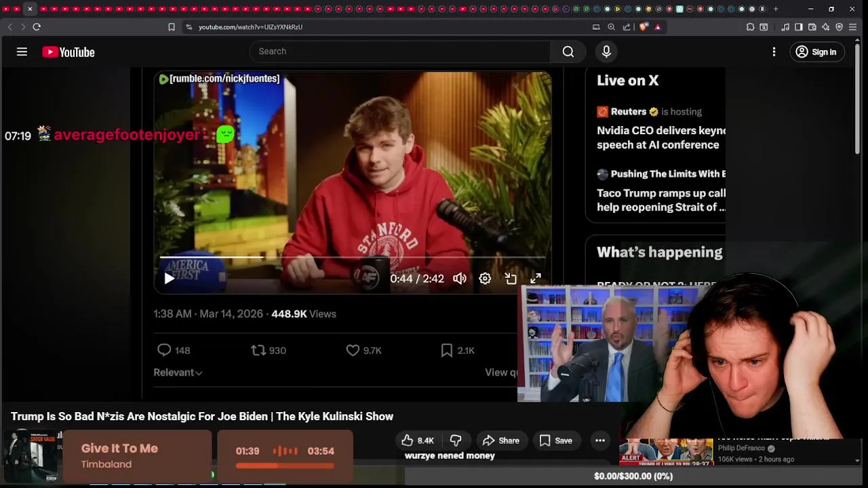Mute the embedded video's speaker icon
868x488 pixels.
click(460, 279)
